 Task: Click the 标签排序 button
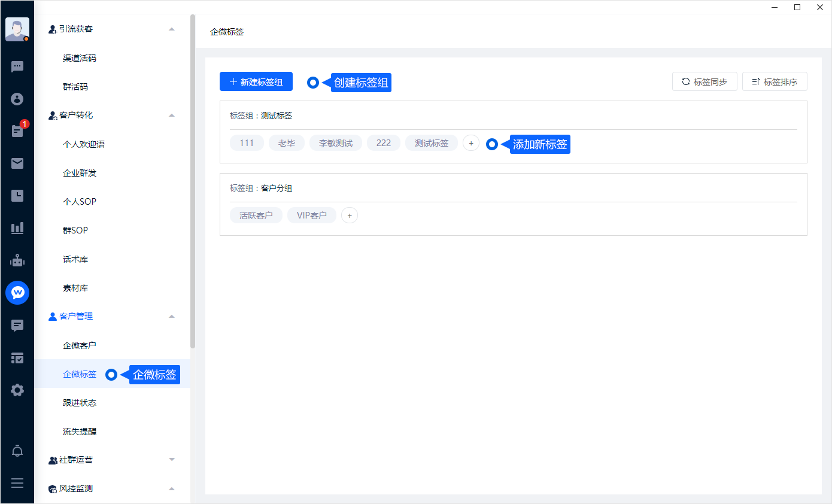point(775,82)
